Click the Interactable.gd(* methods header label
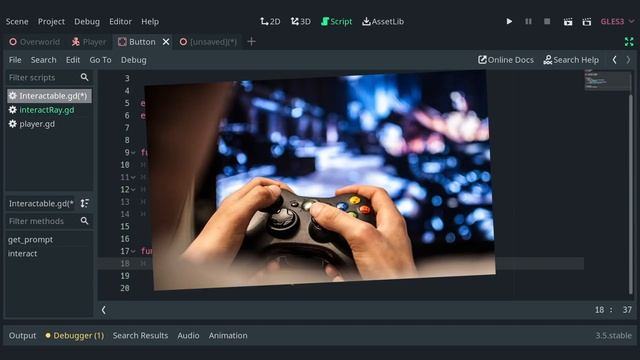Screen dimensions: 640x360 (41, 203)
